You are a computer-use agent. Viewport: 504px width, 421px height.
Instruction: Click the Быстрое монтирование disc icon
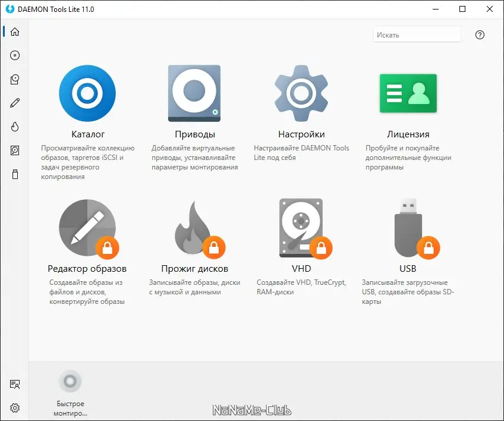70,381
